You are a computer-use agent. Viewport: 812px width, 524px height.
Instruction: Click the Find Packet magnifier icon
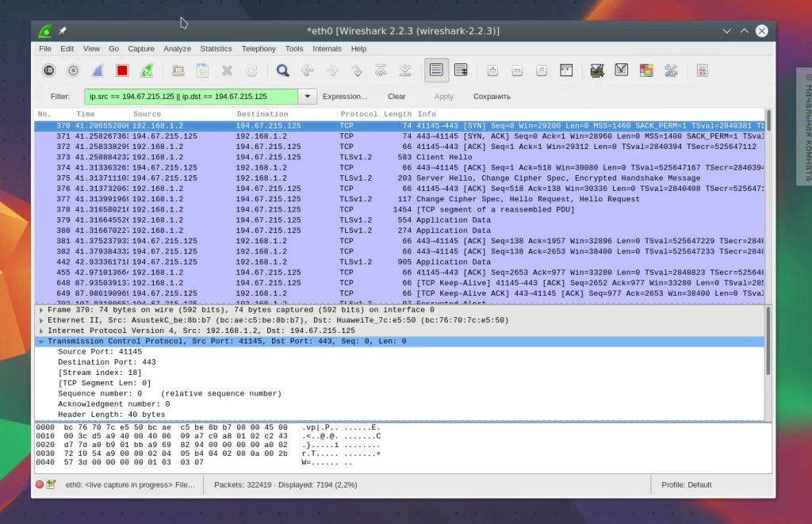point(282,71)
